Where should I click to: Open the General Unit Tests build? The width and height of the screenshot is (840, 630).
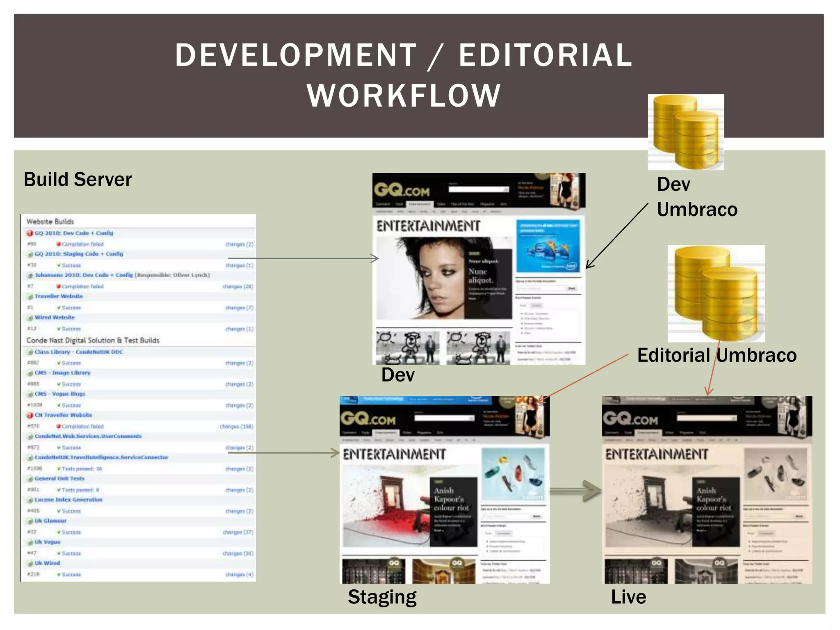pyautogui.click(x=59, y=479)
